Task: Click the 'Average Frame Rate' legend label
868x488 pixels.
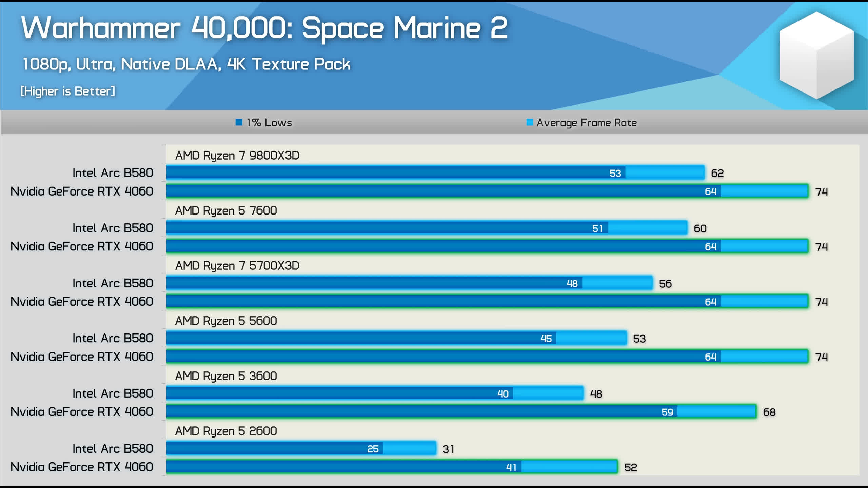Action: [x=587, y=123]
